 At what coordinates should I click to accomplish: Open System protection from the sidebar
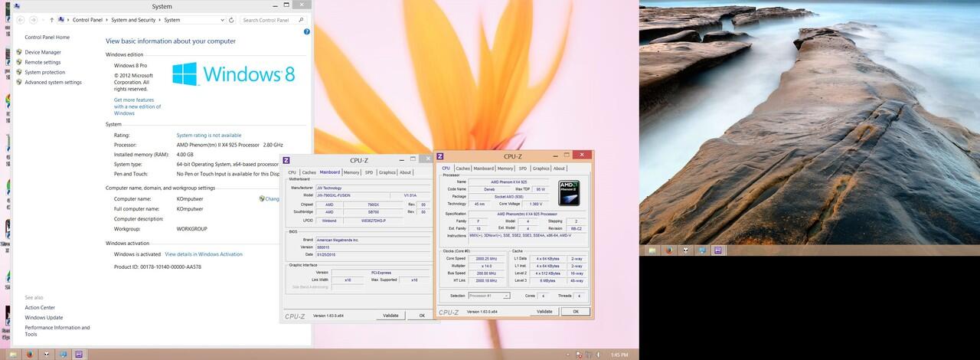(x=45, y=72)
